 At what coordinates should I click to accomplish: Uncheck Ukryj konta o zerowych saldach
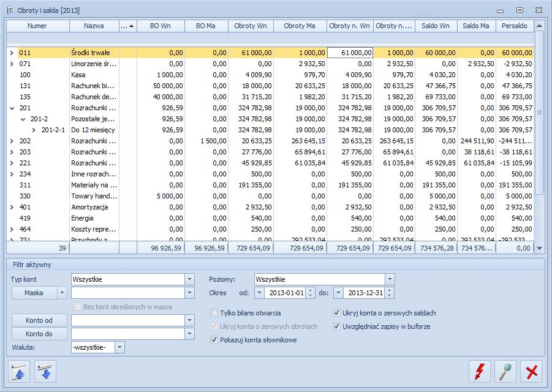pos(336,313)
